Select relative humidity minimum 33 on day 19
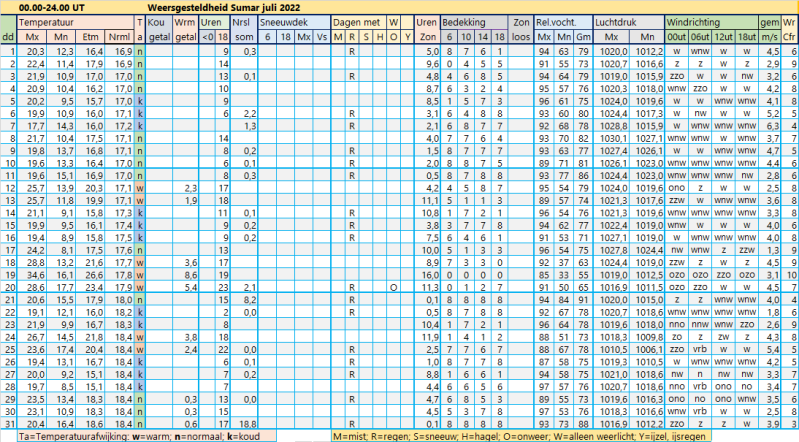The height and width of the screenshot is (442, 799). tap(564, 275)
